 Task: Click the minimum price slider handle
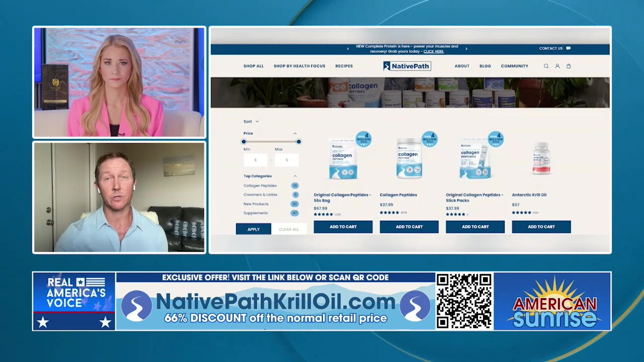[244, 142]
